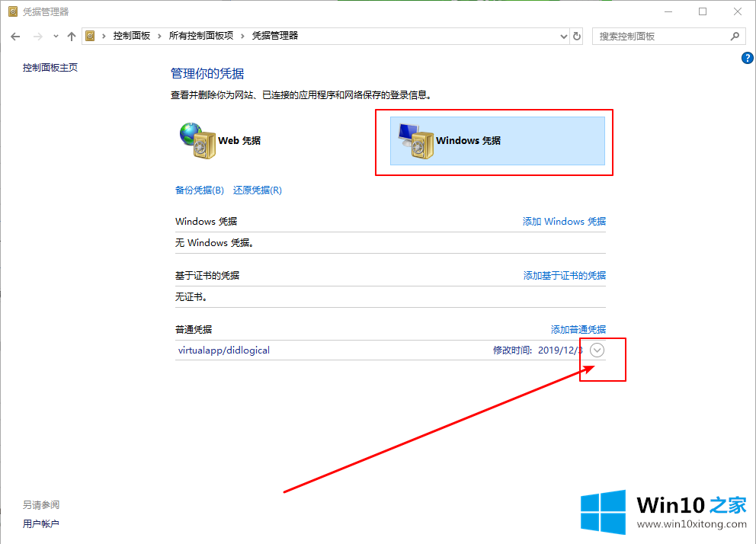Click the refresh button in address bar
Image resolution: width=756 pixels, height=544 pixels.
[577, 36]
